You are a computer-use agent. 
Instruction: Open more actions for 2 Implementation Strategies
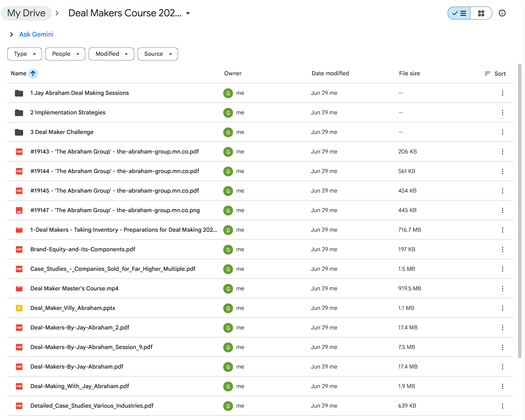(503, 113)
